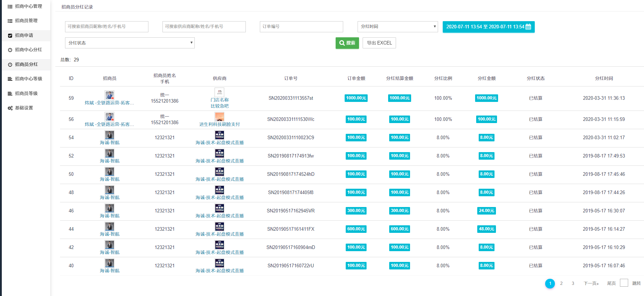This screenshot has height=296, width=644.
Task: Click supplier thumbnail in row ID 59
Action: (x=219, y=92)
